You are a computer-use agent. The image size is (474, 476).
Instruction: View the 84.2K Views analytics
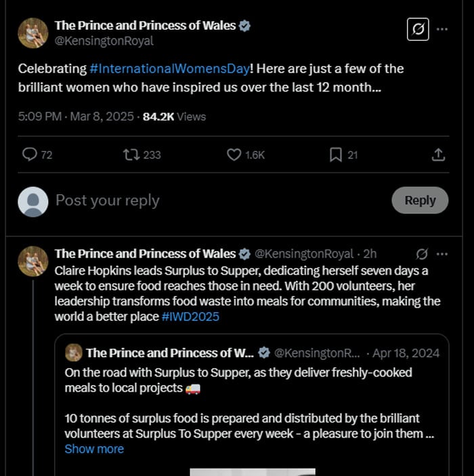point(174,116)
